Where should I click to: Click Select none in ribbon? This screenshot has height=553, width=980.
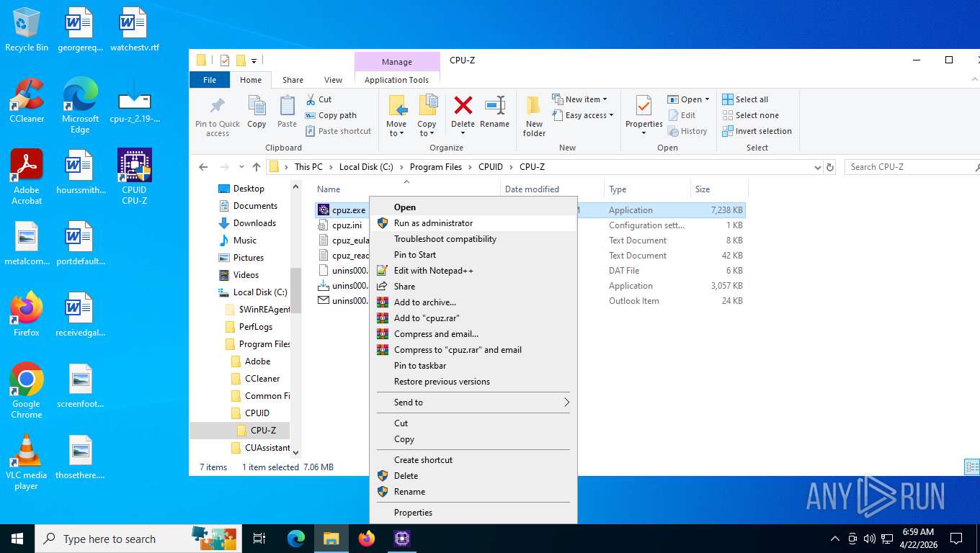(750, 115)
